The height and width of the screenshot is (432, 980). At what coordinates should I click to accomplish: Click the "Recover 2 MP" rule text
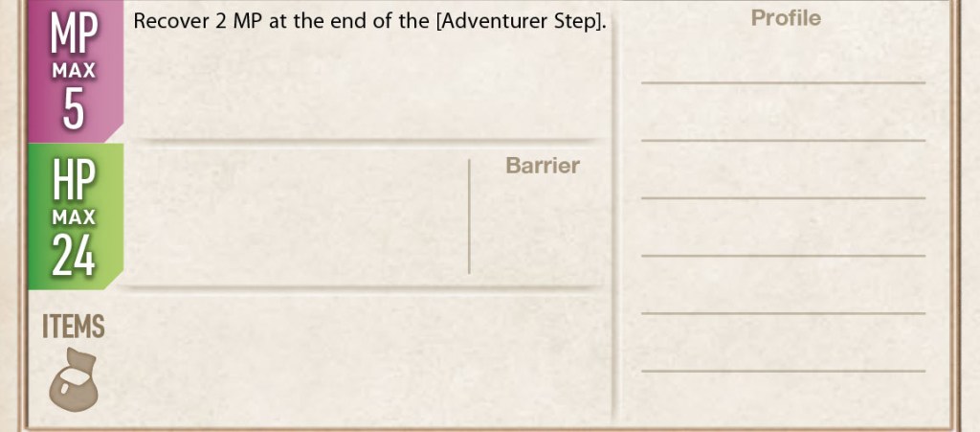click(369, 20)
